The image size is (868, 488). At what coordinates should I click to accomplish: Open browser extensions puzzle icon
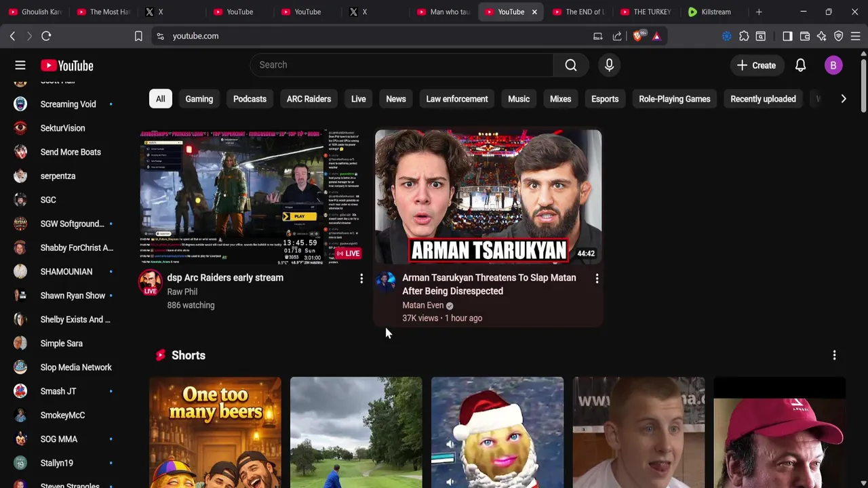744,36
